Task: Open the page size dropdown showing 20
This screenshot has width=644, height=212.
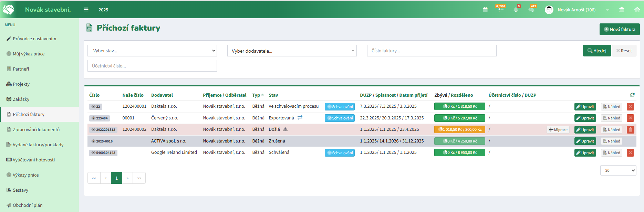Action: [x=618, y=170]
